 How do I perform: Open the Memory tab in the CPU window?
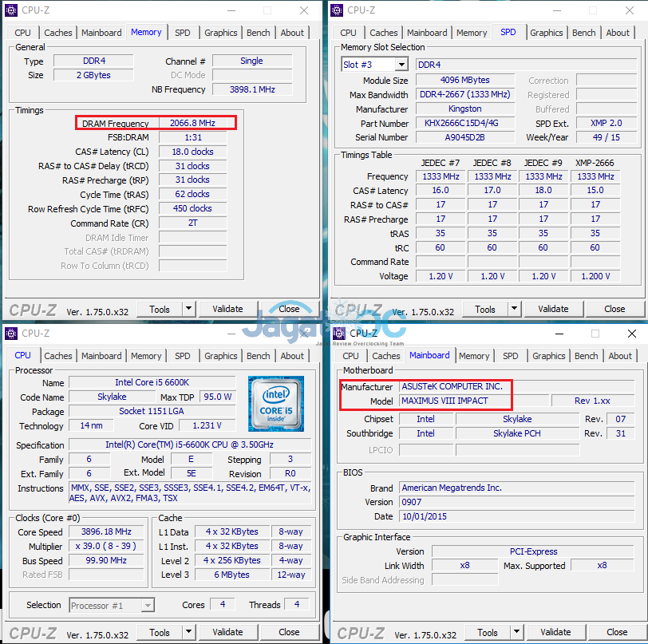pos(146,356)
